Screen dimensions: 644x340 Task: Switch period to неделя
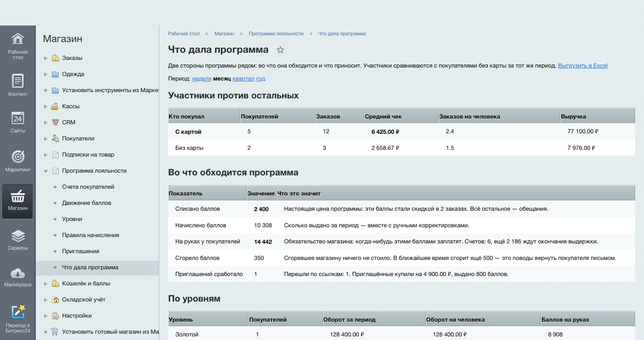point(202,78)
